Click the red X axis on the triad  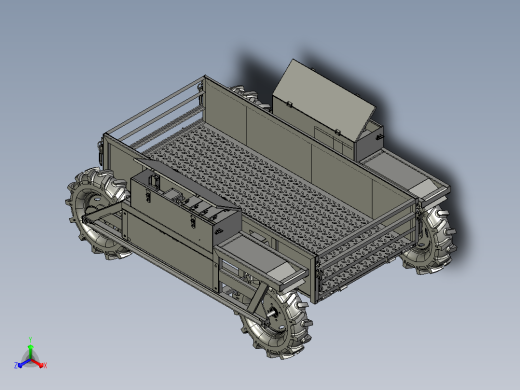pos(39,363)
